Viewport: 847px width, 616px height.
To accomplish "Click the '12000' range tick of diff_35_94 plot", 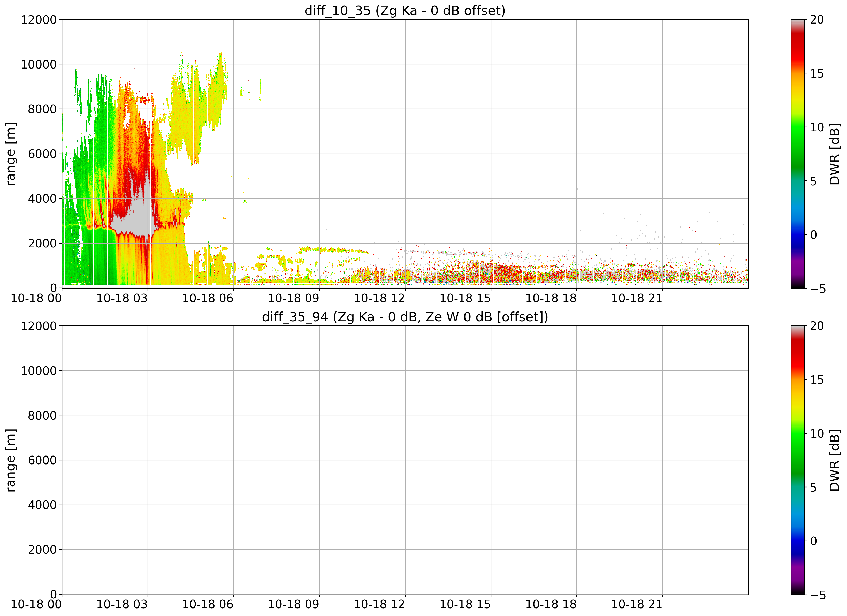I will (39, 326).
